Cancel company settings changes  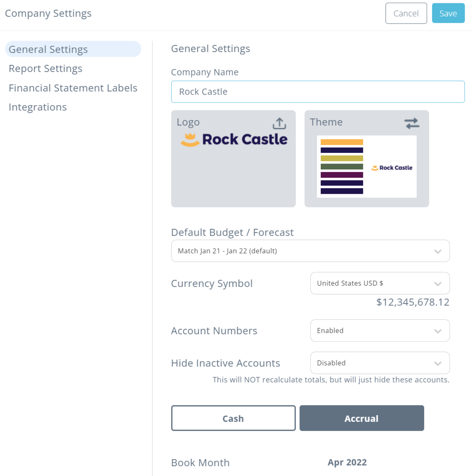(x=406, y=13)
